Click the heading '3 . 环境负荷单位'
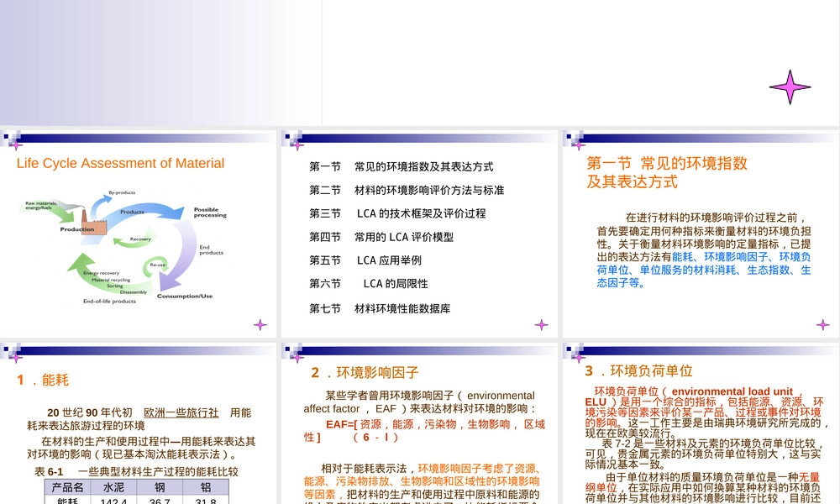 tap(638, 370)
